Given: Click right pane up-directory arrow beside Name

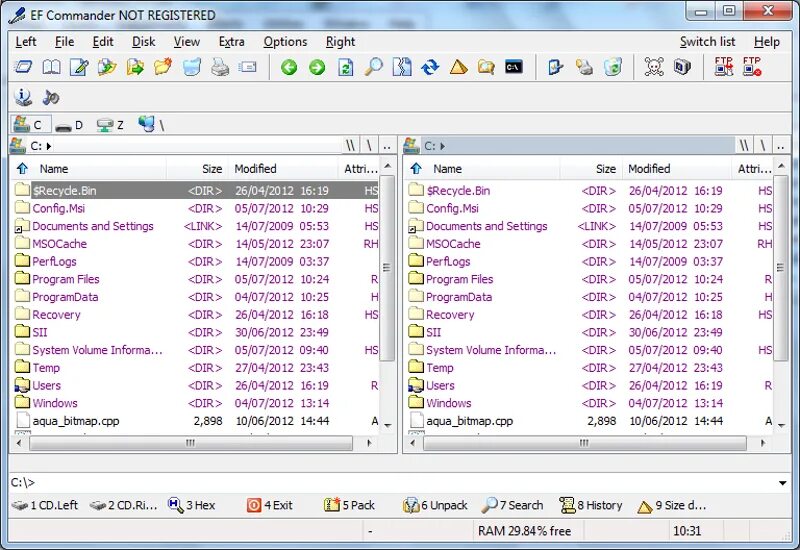Looking at the screenshot, I should [416, 168].
